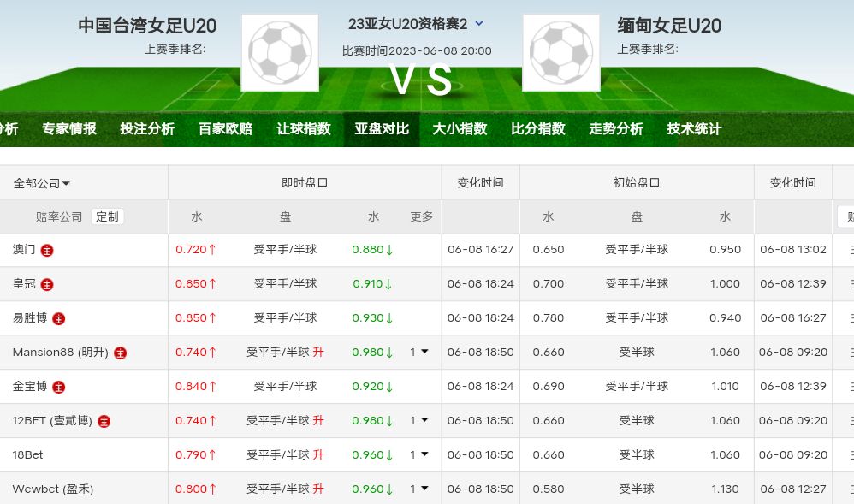This screenshot has width=854, height=504.
Task: Open the 缅甸女足U20 team link
Action: 669,26
